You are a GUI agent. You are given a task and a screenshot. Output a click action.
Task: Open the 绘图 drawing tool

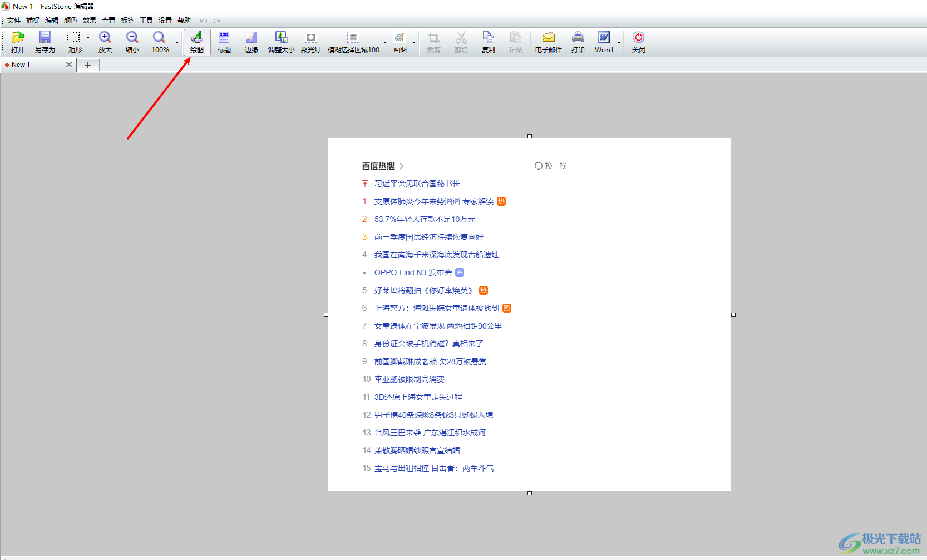197,42
